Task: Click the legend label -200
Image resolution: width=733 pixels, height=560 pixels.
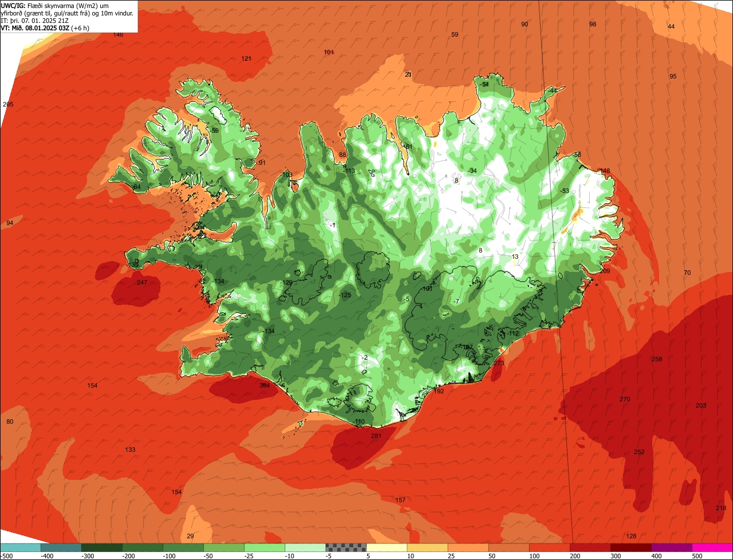Action: point(128,555)
